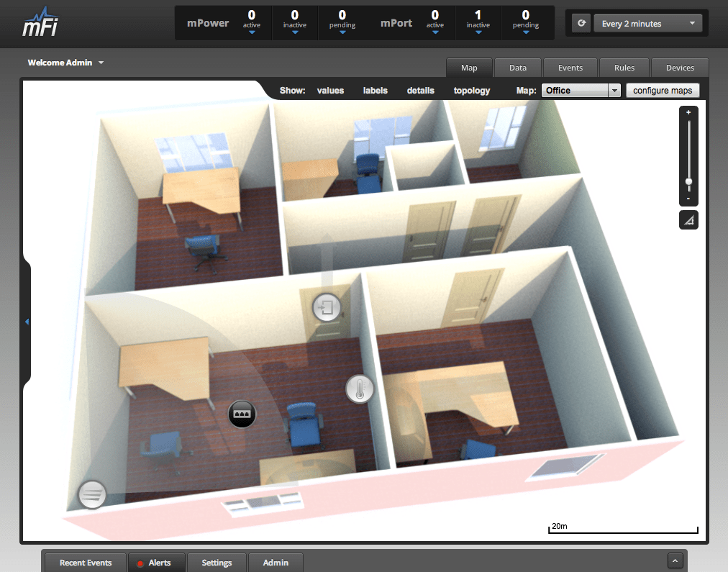Click the sensor icon in the bottom-left map corner
This screenshot has height=572, width=728.
point(92,494)
